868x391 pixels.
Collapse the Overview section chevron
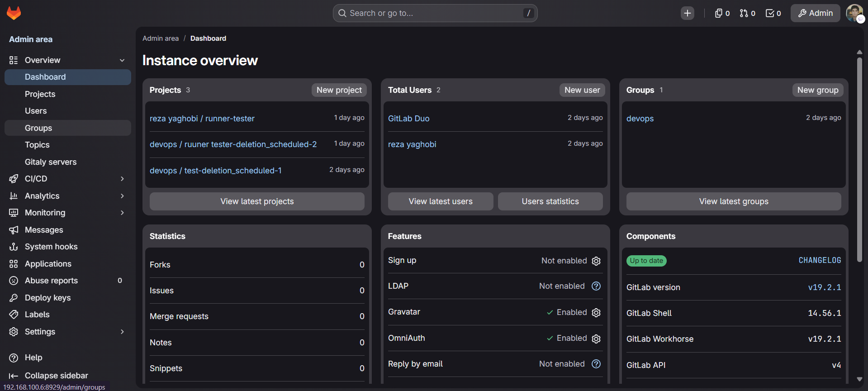(122, 60)
